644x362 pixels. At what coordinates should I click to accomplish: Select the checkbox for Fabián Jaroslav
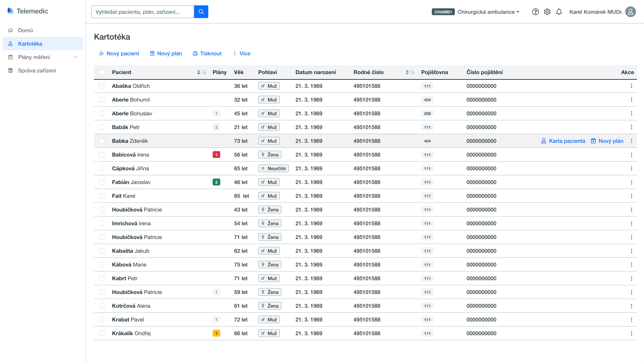point(102,182)
